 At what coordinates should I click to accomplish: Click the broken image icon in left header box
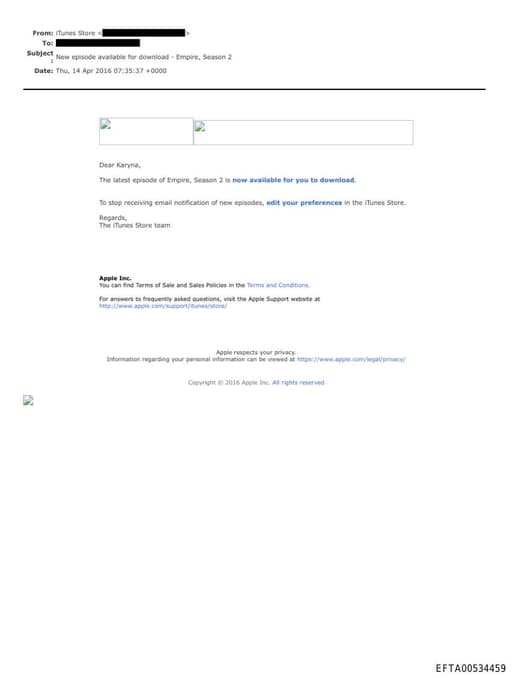[106, 125]
